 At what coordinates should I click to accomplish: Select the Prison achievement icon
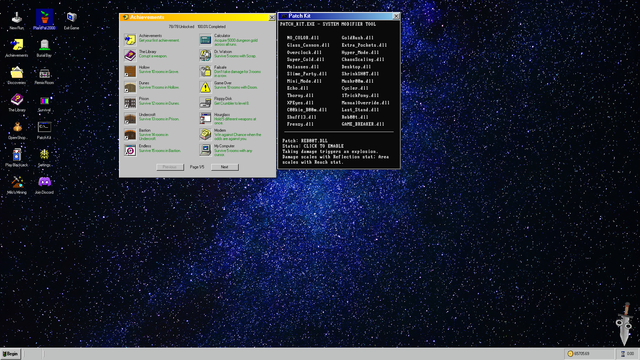coord(130,102)
